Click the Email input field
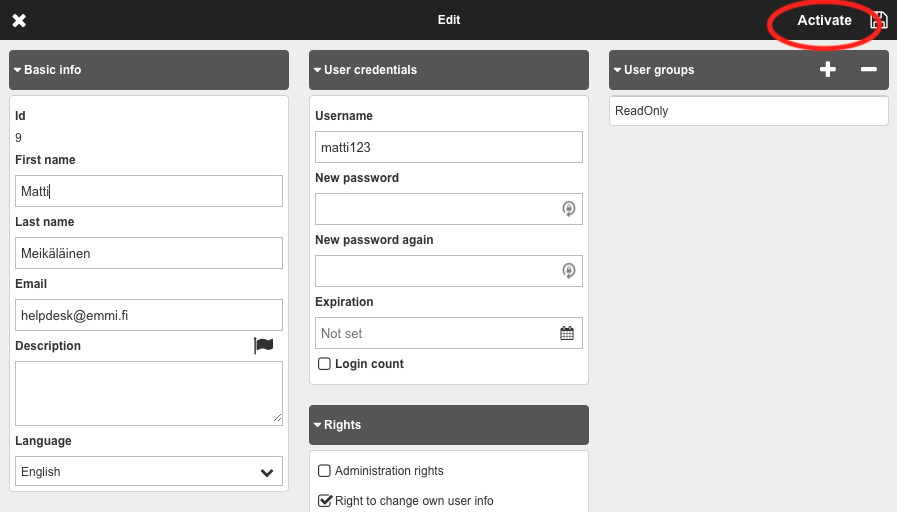The image size is (897, 512). pyautogui.click(x=149, y=315)
